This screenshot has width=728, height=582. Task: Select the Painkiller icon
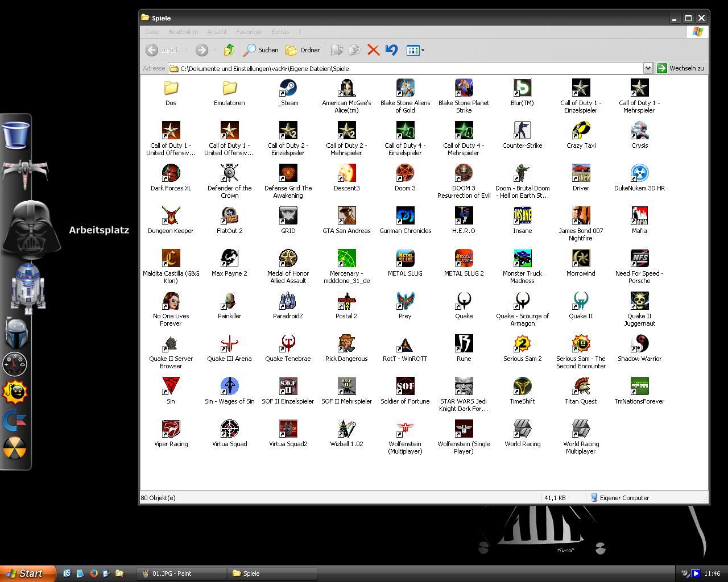pos(229,301)
